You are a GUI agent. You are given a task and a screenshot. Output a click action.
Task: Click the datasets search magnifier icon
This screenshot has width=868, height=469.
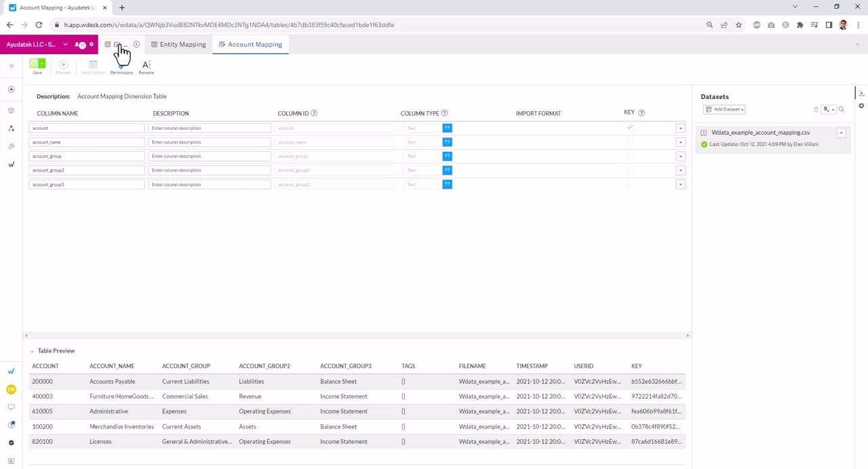click(x=842, y=109)
